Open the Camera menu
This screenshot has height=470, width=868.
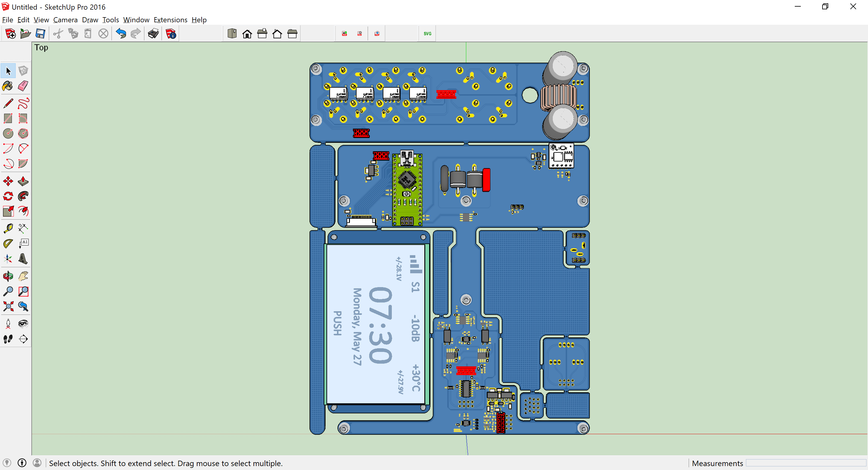65,20
